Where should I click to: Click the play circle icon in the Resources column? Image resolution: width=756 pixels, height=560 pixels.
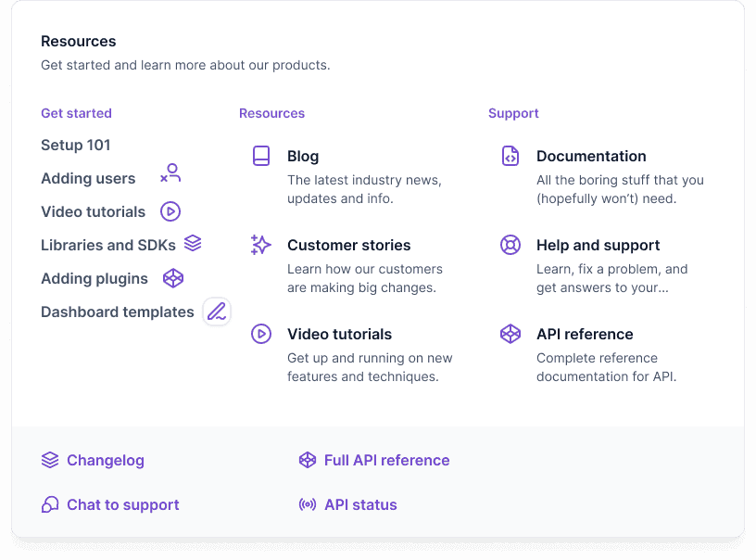pos(261,334)
